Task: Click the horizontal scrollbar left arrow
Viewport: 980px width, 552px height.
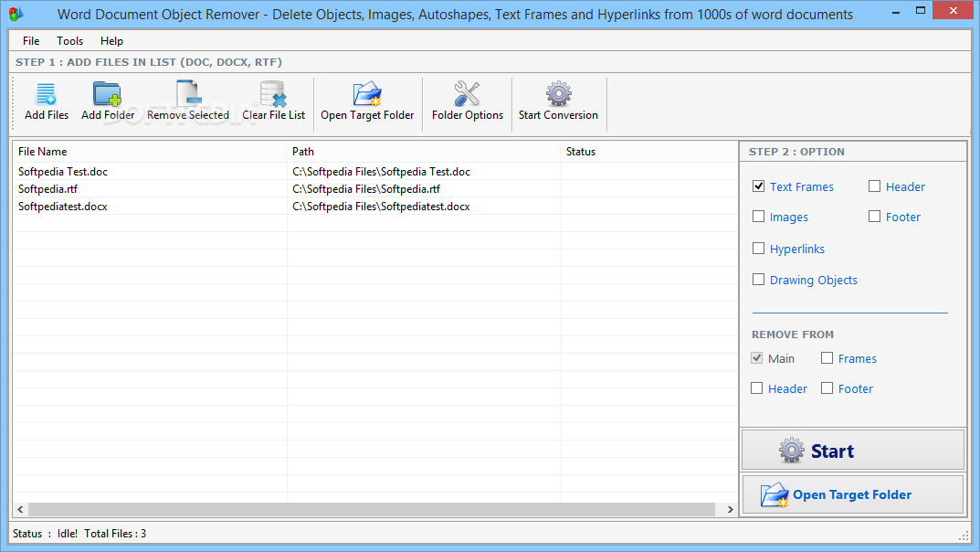Action: [x=21, y=509]
